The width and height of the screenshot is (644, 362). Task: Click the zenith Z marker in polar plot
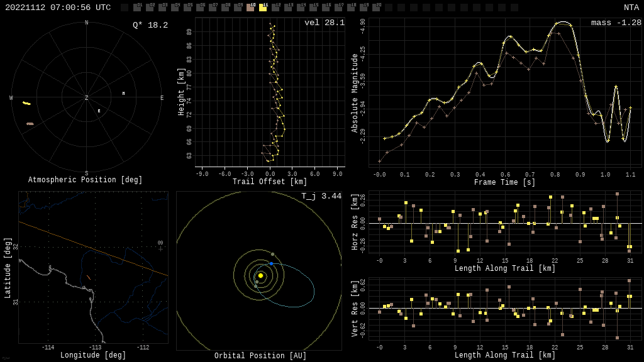(86, 97)
